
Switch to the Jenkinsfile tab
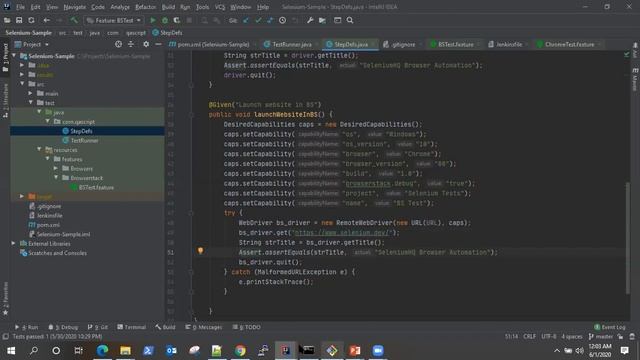click(x=508, y=44)
